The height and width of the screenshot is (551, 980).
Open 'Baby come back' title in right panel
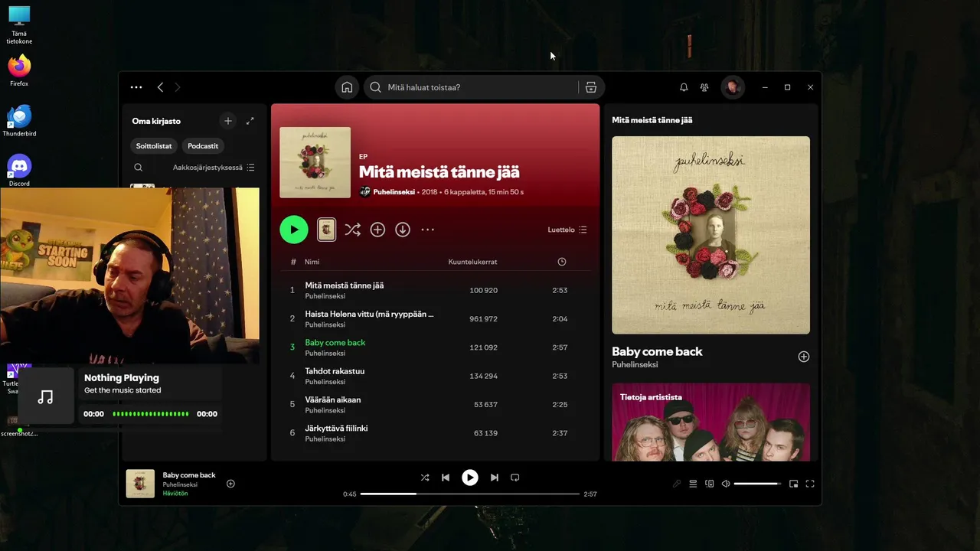click(657, 352)
